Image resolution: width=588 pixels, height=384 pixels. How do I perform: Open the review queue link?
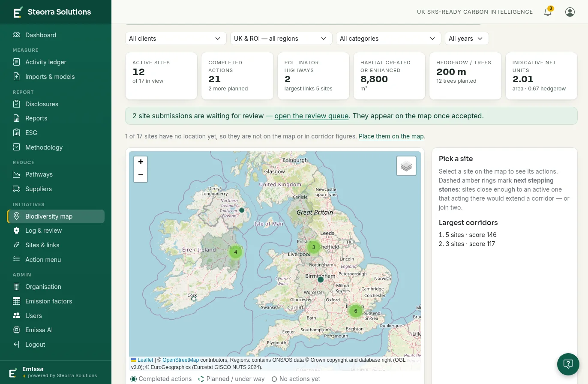[312, 116]
